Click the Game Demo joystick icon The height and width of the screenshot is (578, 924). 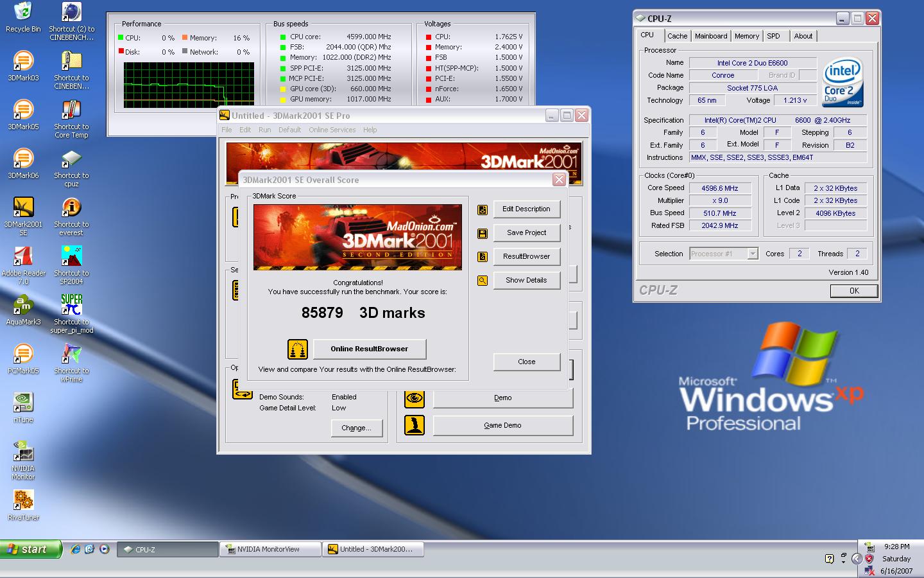pyautogui.click(x=415, y=425)
